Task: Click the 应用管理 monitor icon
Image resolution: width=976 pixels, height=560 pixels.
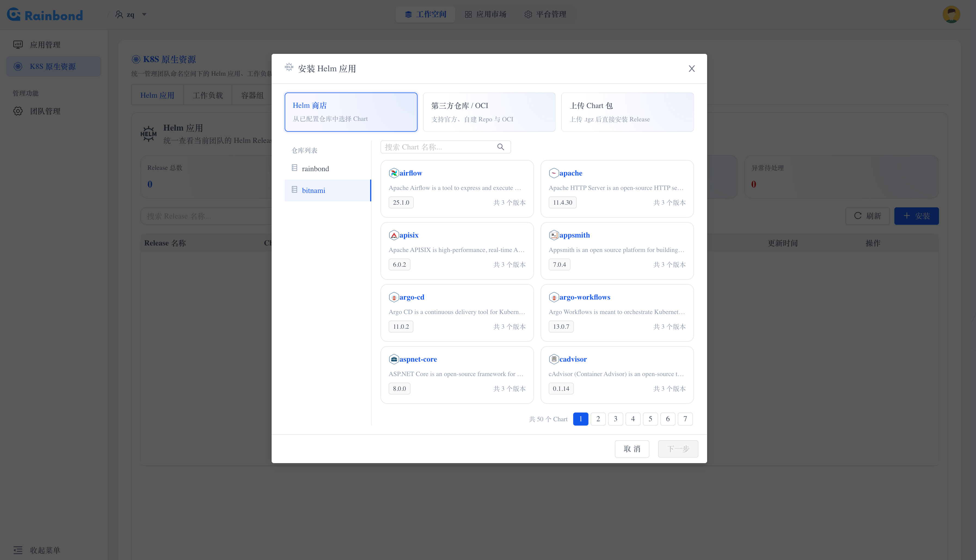Action: (18, 45)
